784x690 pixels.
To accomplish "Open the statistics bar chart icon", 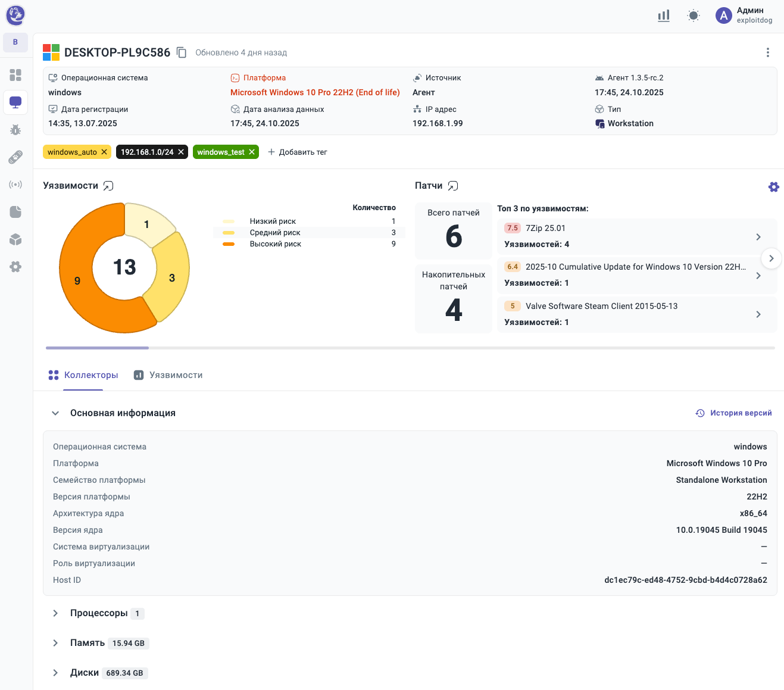I will point(664,15).
